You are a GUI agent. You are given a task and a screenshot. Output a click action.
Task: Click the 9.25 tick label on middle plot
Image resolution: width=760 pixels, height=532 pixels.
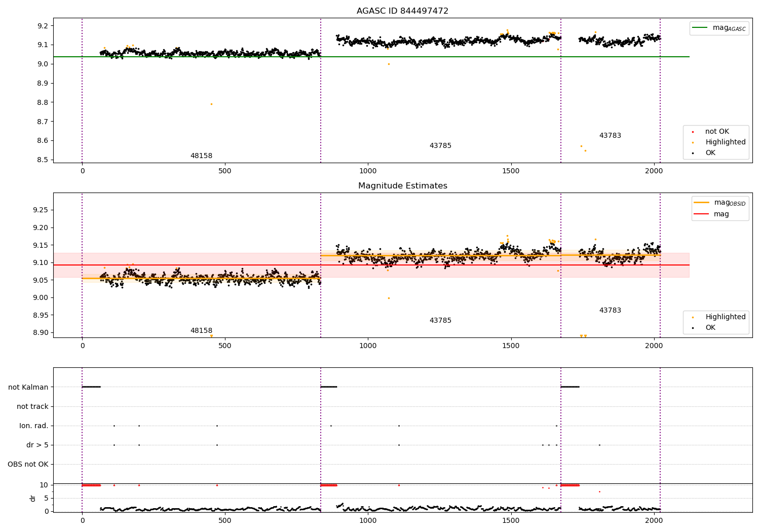pyautogui.click(x=41, y=210)
